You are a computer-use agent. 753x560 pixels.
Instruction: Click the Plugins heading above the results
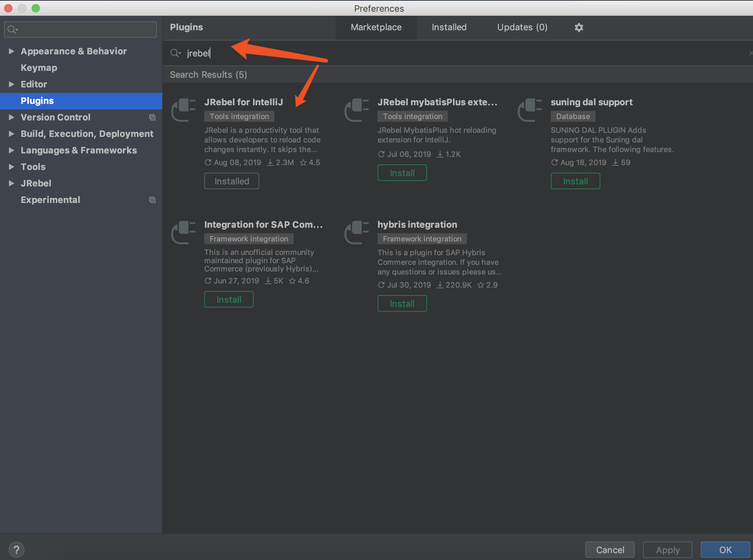point(186,27)
